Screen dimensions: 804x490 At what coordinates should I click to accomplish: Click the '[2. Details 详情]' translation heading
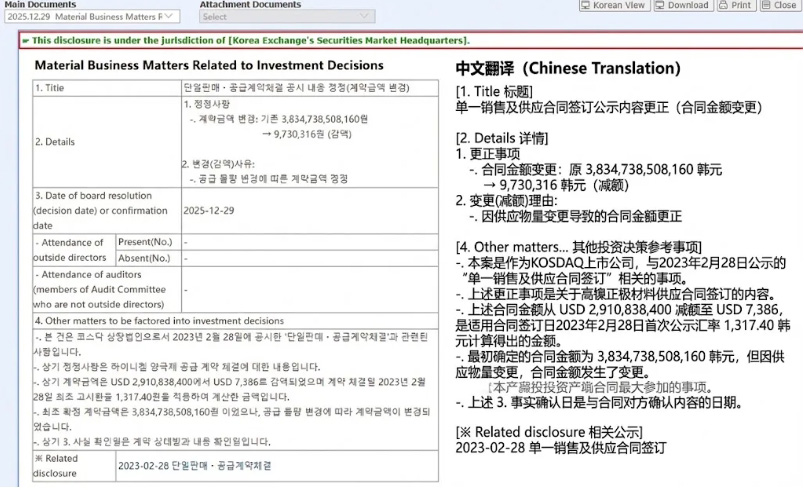coord(502,138)
